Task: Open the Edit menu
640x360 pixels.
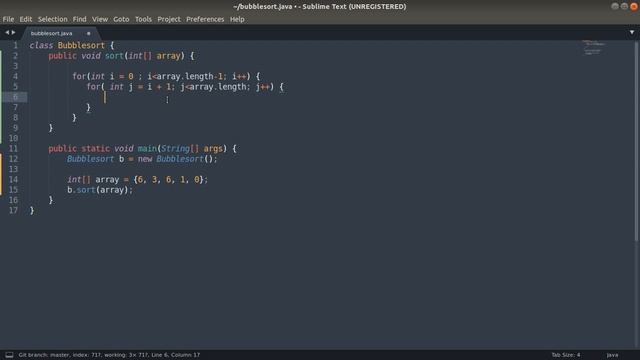Action: click(x=26, y=19)
